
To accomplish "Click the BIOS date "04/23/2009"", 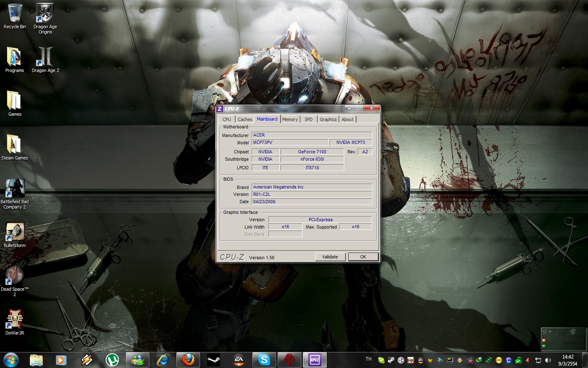I will (x=312, y=202).
